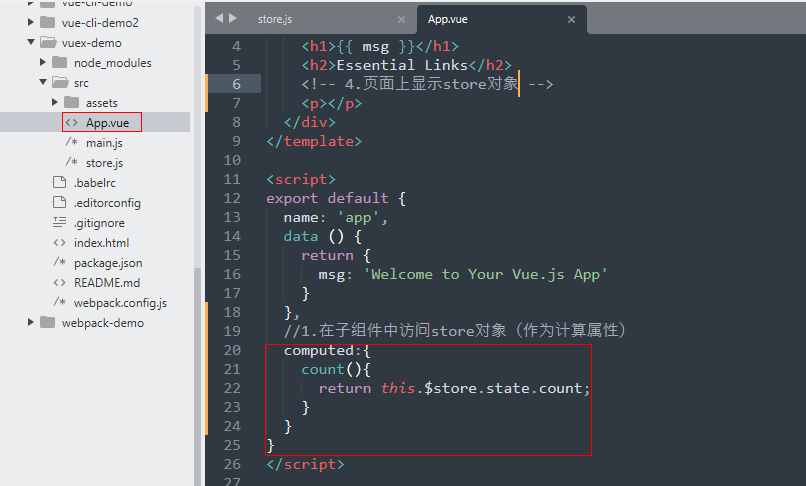Click the main.js file type icon
806x486 pixels.
tap(71, 142)
